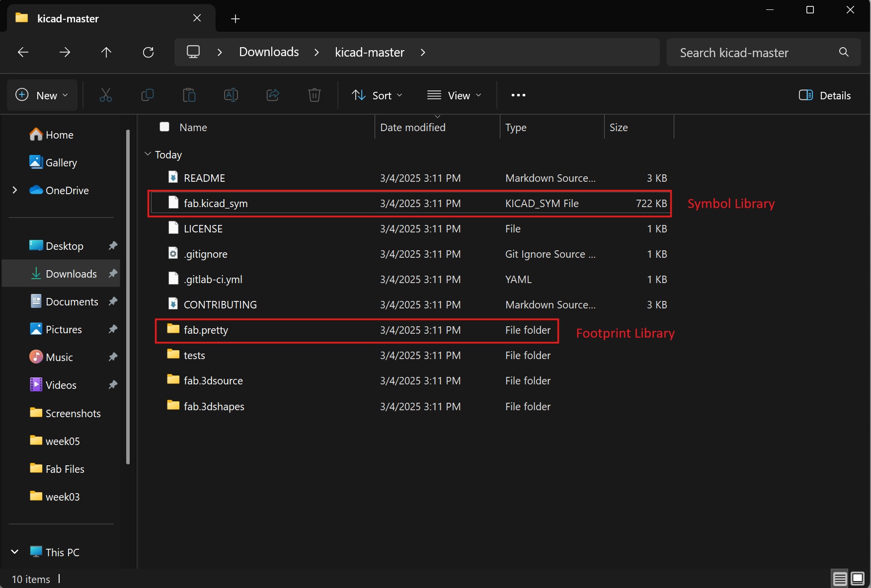Click the README markdown file icon
Image resolution: width=871 pixels, height=588 pixels.
[173, 177]
